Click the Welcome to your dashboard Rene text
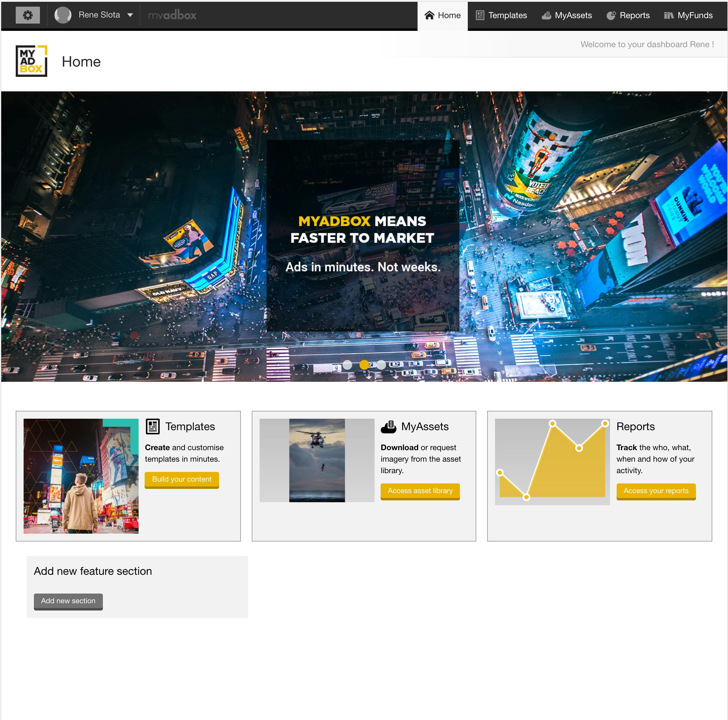The height and width of the screenshot is (720, 728). (647, 44)
